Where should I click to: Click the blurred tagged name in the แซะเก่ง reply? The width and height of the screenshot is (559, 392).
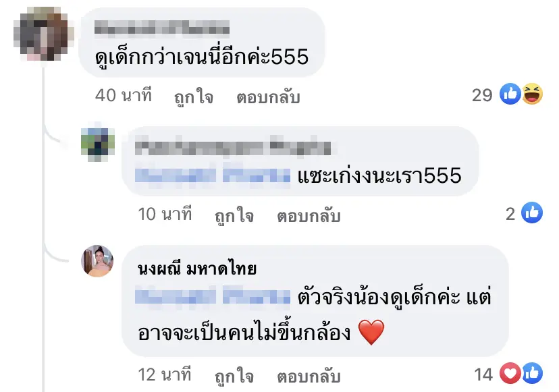[x=213, y=175]
